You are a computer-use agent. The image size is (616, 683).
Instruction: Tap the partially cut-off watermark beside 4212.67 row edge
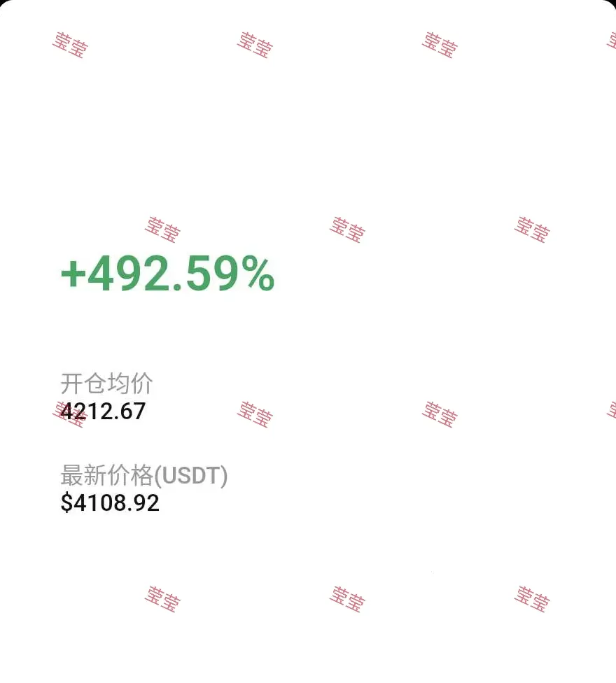[611, 411]
